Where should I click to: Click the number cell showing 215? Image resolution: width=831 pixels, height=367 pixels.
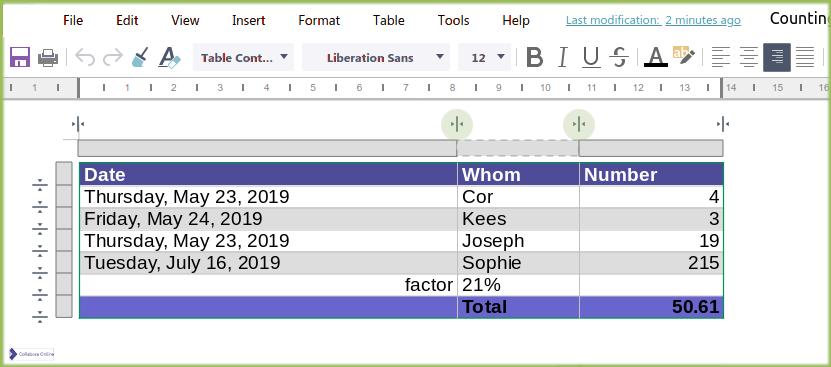click(651, 263)
